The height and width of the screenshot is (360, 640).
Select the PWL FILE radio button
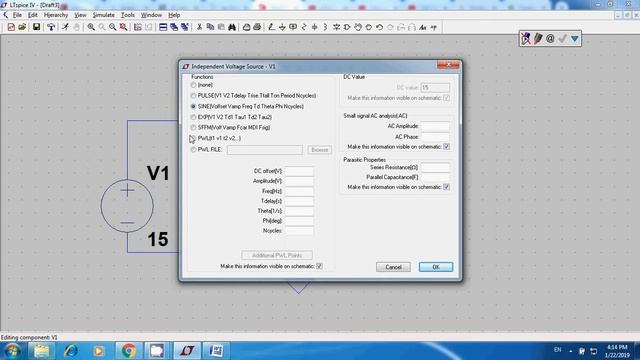pyautogui.click(x=193, y=150)
